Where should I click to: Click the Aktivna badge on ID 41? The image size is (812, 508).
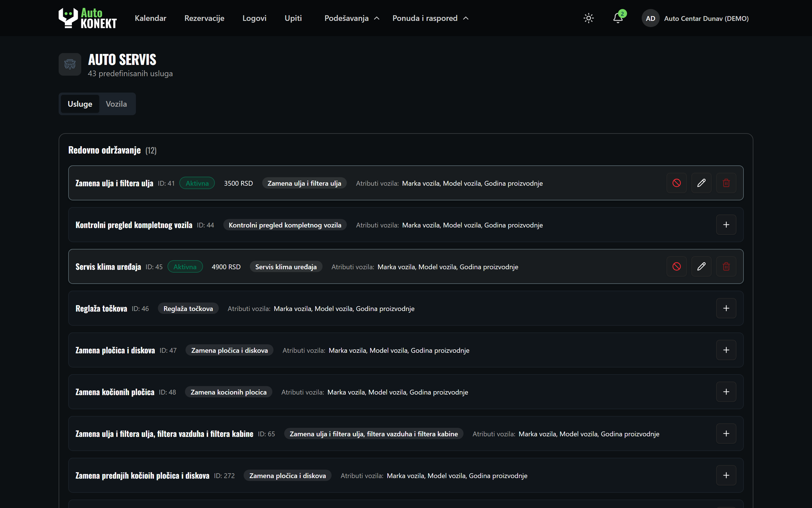[x=197, y=183]
